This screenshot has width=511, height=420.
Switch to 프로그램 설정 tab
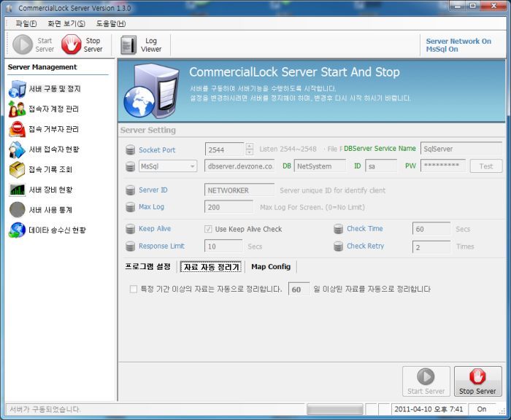click(147, 267)
